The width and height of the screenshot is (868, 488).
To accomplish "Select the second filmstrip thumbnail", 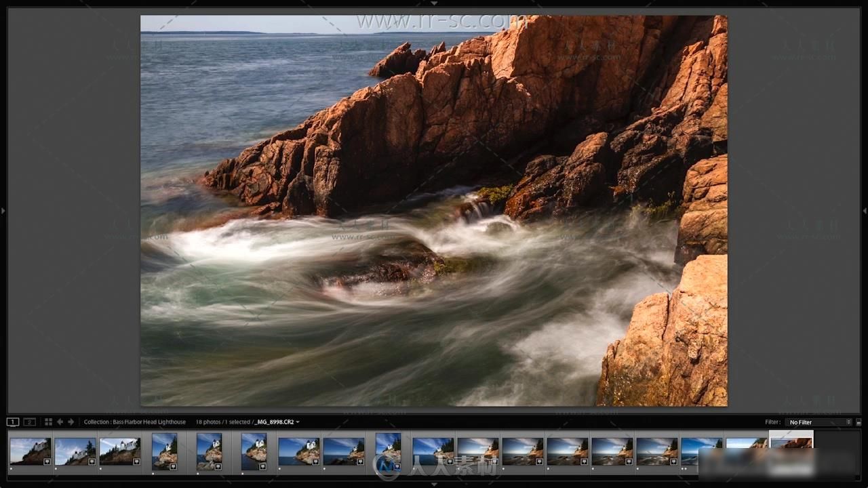I will (75, 451).
